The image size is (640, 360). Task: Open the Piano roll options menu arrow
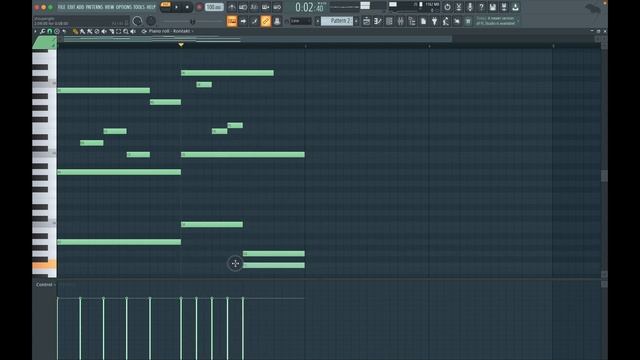(36, 31)
